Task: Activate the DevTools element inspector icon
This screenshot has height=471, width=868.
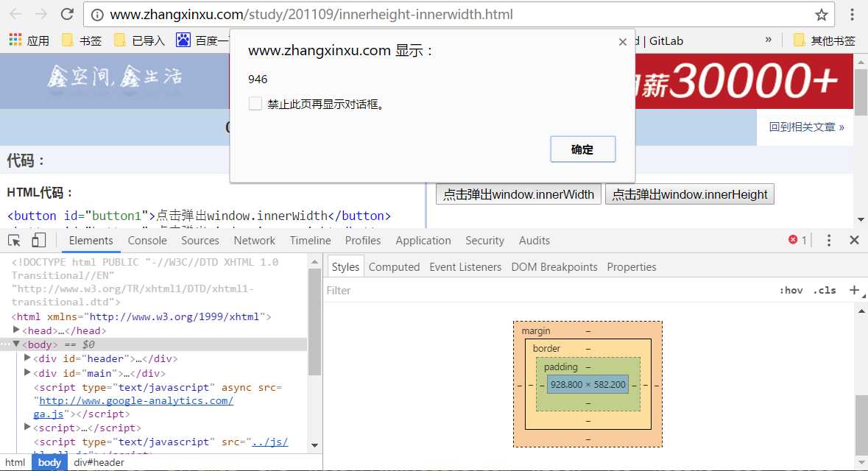Action: tap(15, 240)
